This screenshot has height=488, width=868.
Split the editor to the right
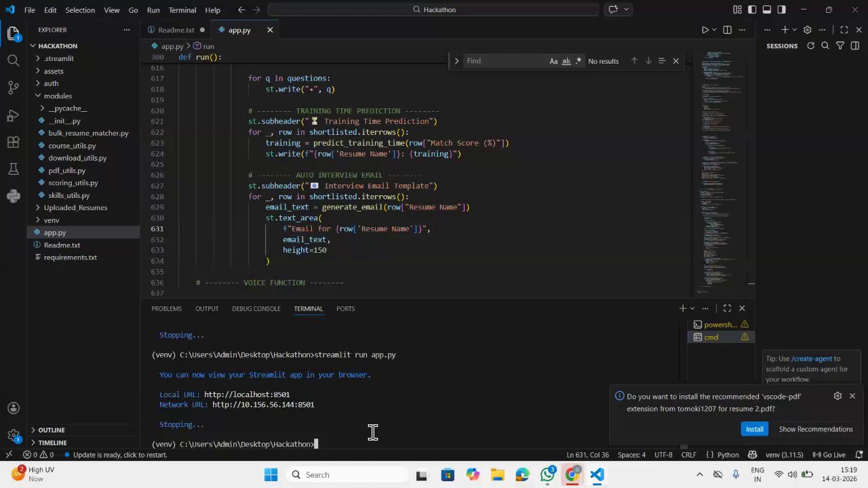pyautogui.click(x=727, y=30)
